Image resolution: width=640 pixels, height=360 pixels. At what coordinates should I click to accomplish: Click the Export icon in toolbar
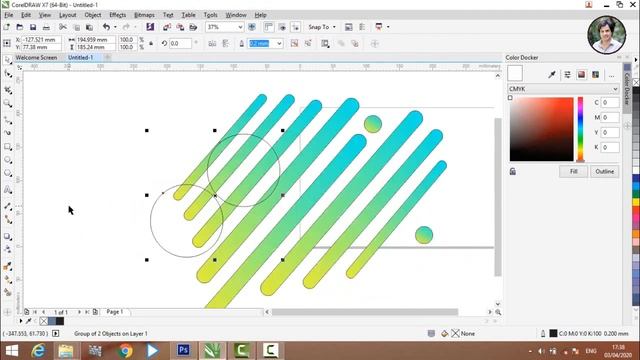coord(180,27)
